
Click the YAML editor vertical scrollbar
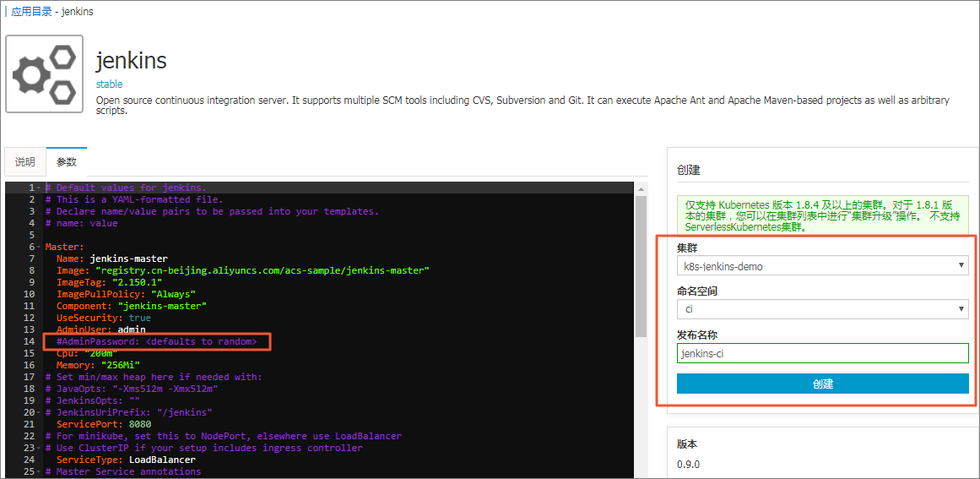tap(641, 266)
